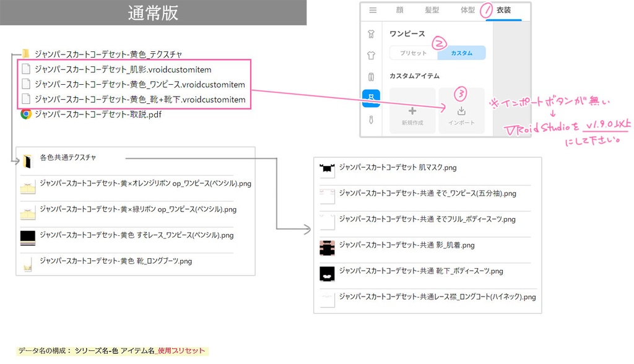Open the hamburger menu in VRoid panel
Image resolution: width=634 pixels, height=364 pixels.
coord(373,11)
